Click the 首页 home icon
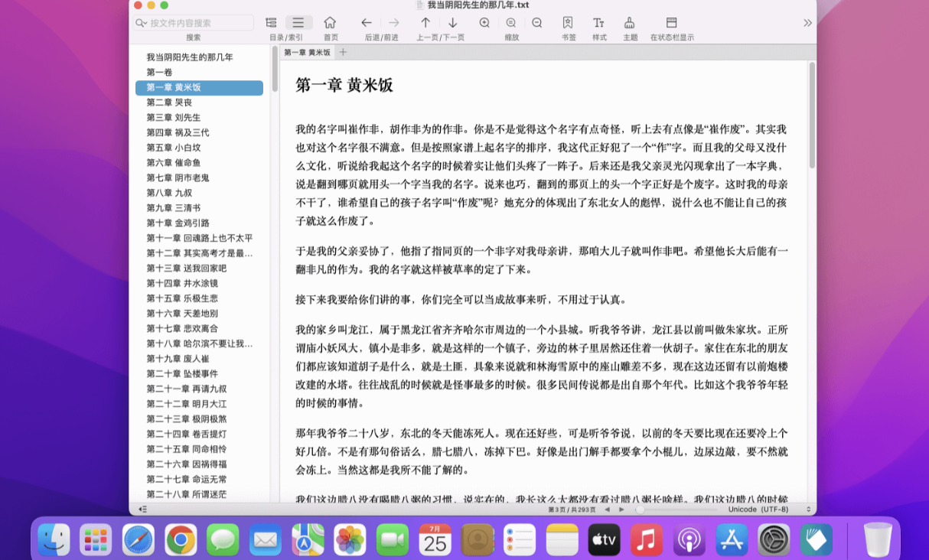This screenshot has width=929, height=560. tap(330, 22)
